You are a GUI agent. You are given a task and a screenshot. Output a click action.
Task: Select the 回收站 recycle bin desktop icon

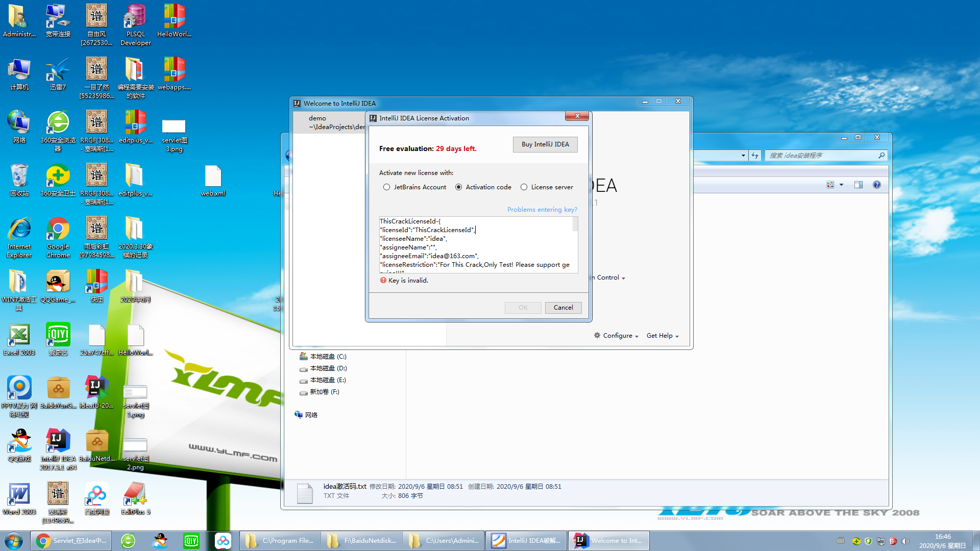(x=19, y=180)
